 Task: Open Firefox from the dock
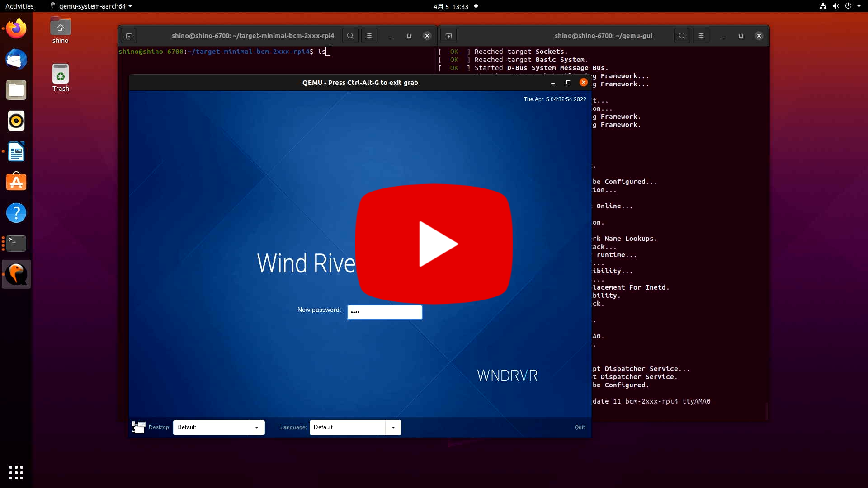tap(16, 28)
